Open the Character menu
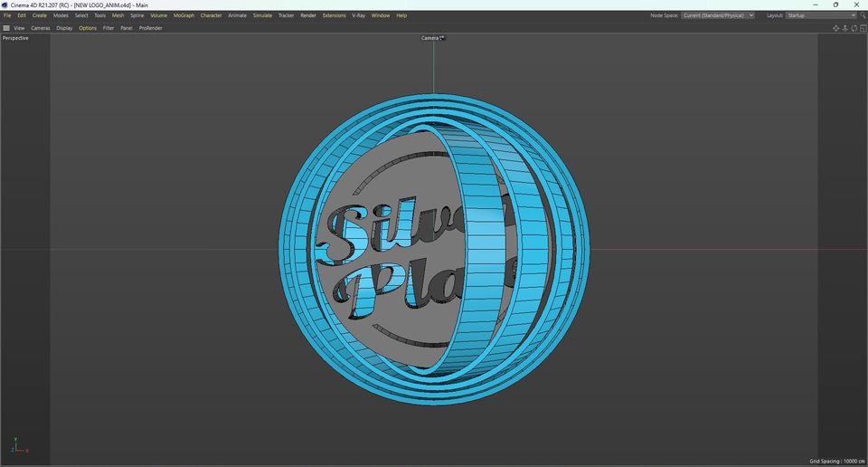This screenshot has height=467, width=868. click(211, 15)
